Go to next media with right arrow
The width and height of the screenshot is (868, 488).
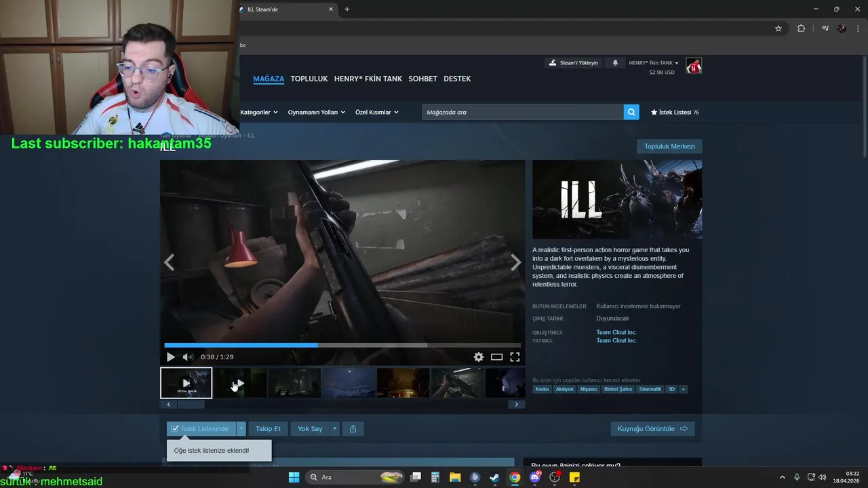pos(516,263)
